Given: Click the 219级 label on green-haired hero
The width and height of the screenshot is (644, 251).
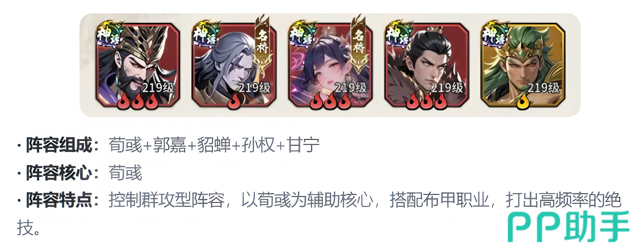Looking at the screenshot, I should 543,88.
